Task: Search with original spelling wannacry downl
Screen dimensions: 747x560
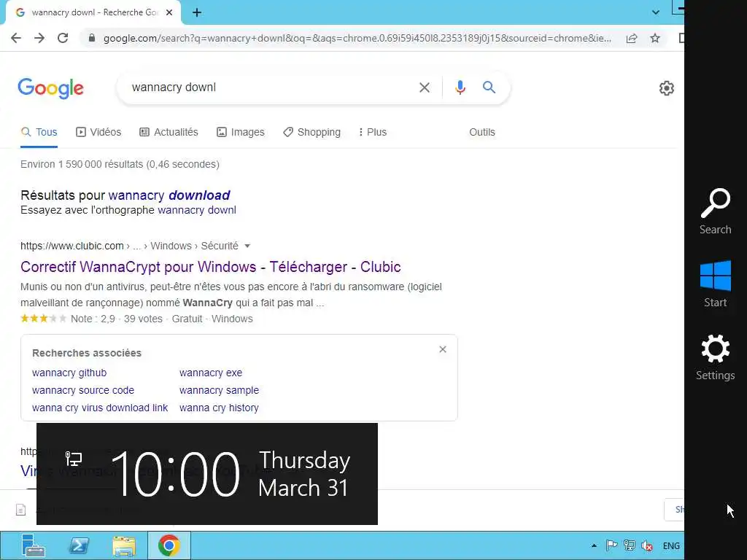Action: tap(197, 210)
